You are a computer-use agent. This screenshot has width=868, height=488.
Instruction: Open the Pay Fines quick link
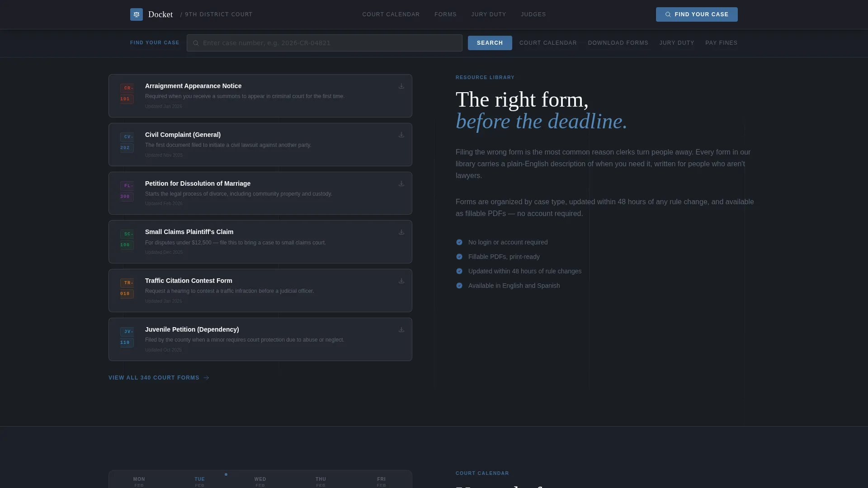click(x=722, y=43)
